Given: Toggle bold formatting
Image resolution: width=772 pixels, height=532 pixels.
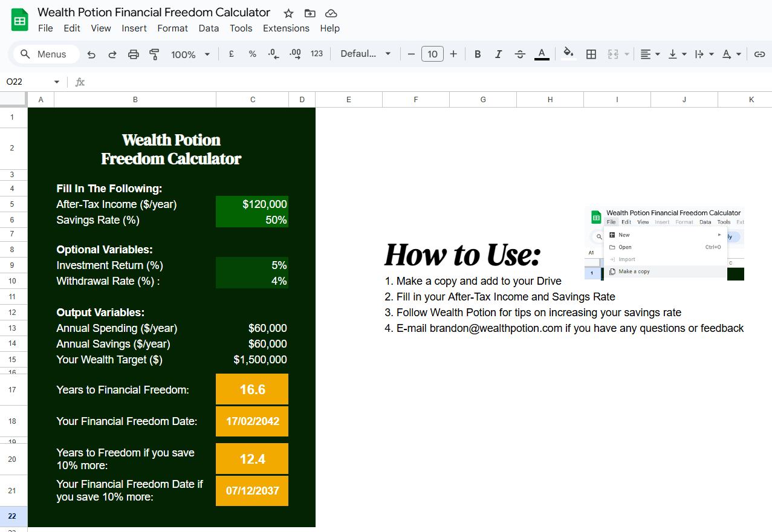Looking at the screenshot, I should [478, 54].
